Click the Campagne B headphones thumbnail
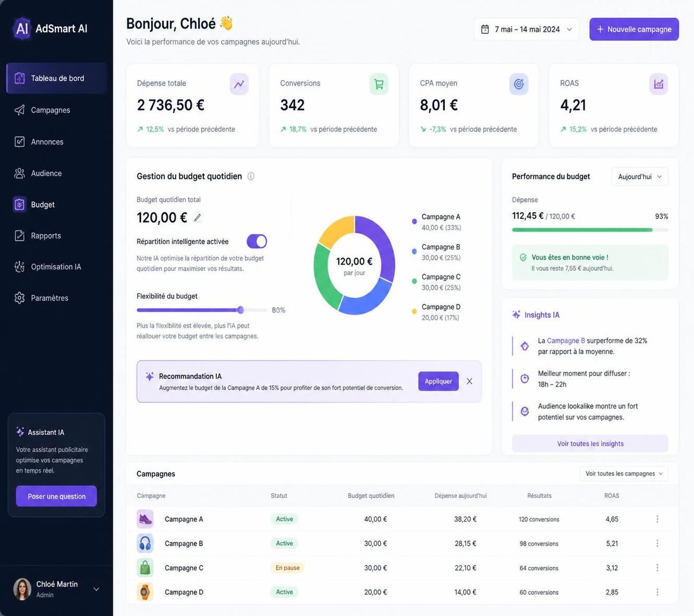This screenshot has width=694, height=616. pyautogui.click(x=145, y=543)
